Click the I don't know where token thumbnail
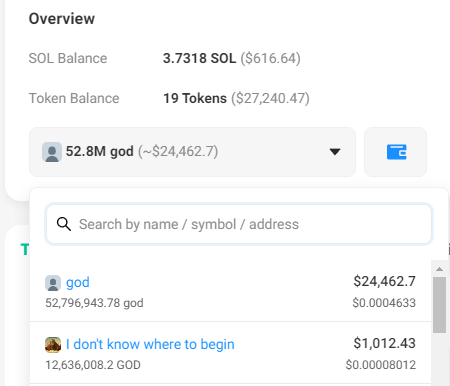The width and height of the screenshot is (450, 386). click(x=53, y=345)
